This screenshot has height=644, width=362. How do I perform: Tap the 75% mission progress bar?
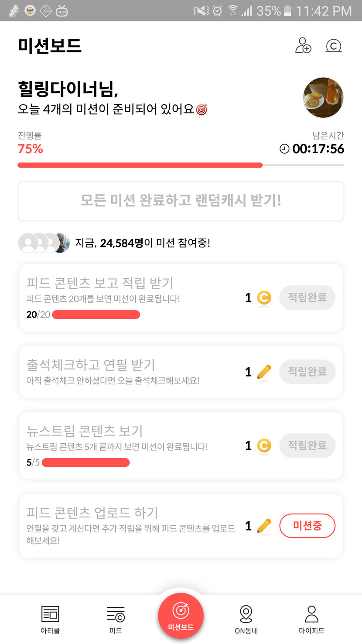[181, 165]
